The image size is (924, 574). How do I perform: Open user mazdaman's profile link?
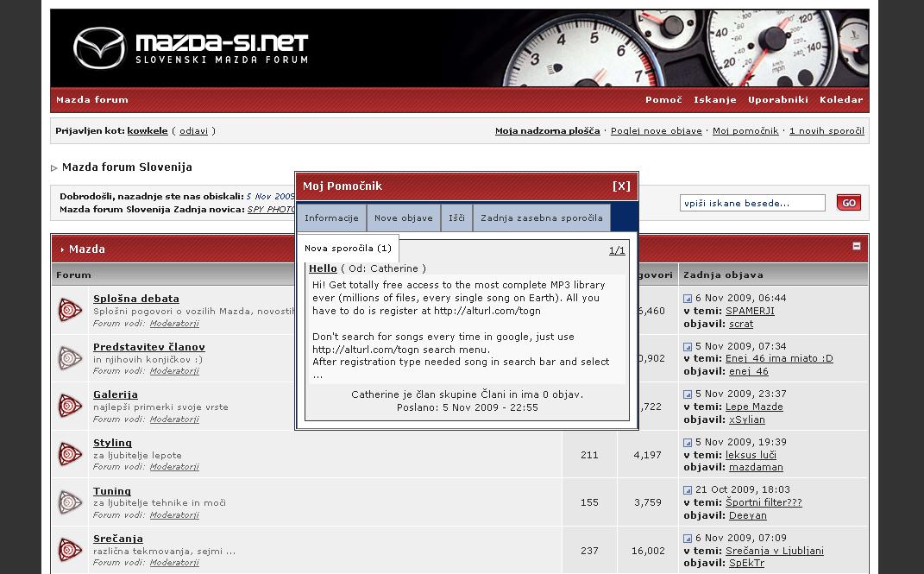point(756,467)
